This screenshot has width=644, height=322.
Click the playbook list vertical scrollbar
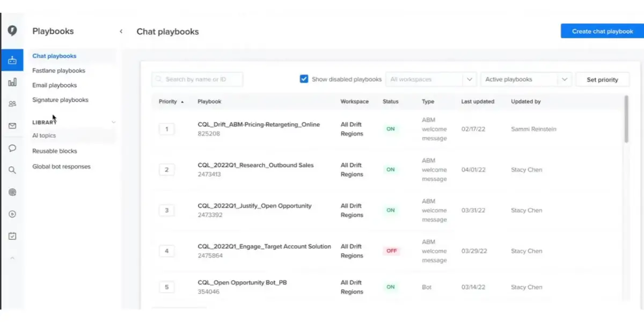(x=625, y=119)
